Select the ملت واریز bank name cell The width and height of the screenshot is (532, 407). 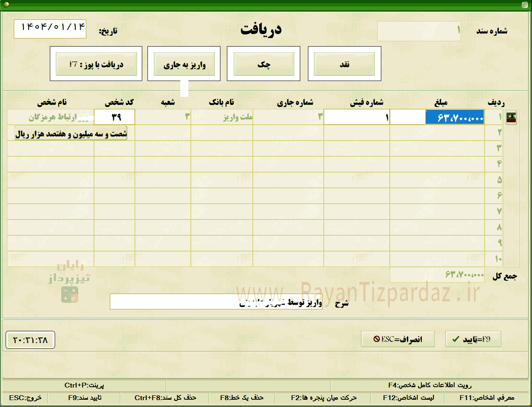tap(222, 117)
